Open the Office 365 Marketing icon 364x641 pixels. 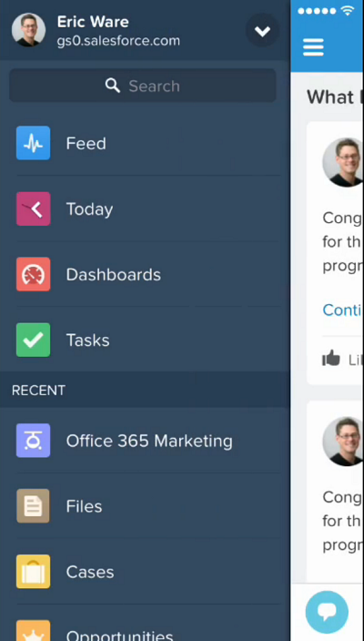pyautogui.click(x=33, y=441)
